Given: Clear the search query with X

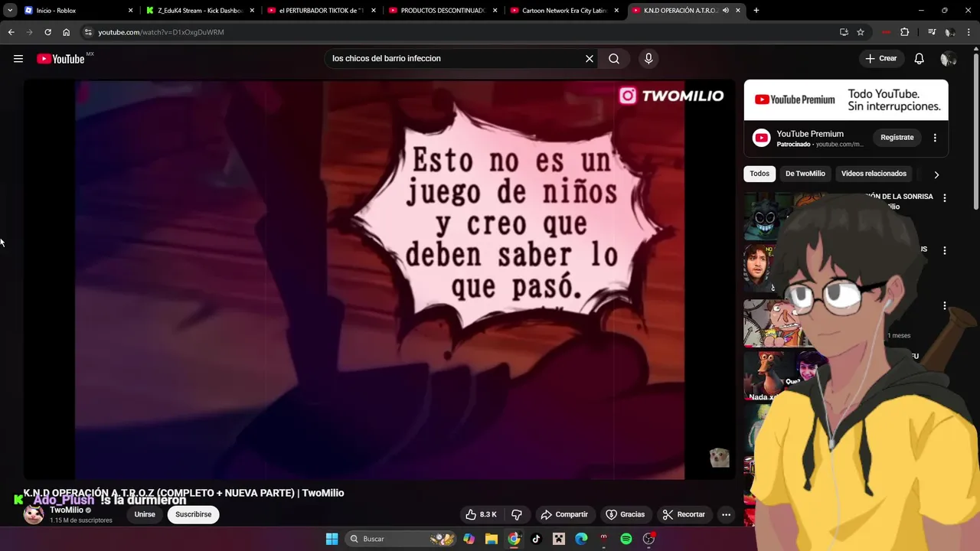Looking at the screenshot, I should (590, 59).
